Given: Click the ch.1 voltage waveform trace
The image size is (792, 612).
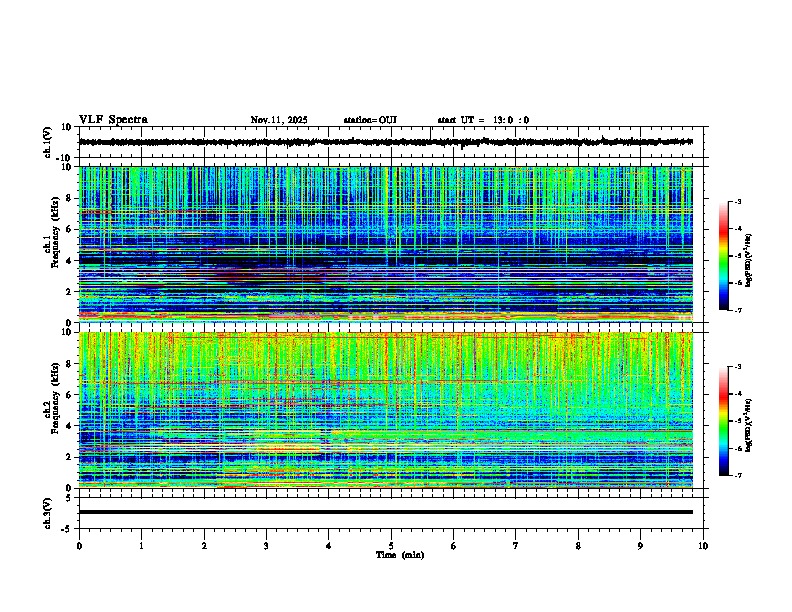Looking at the screenshot, I should click(x=386, y=142).
